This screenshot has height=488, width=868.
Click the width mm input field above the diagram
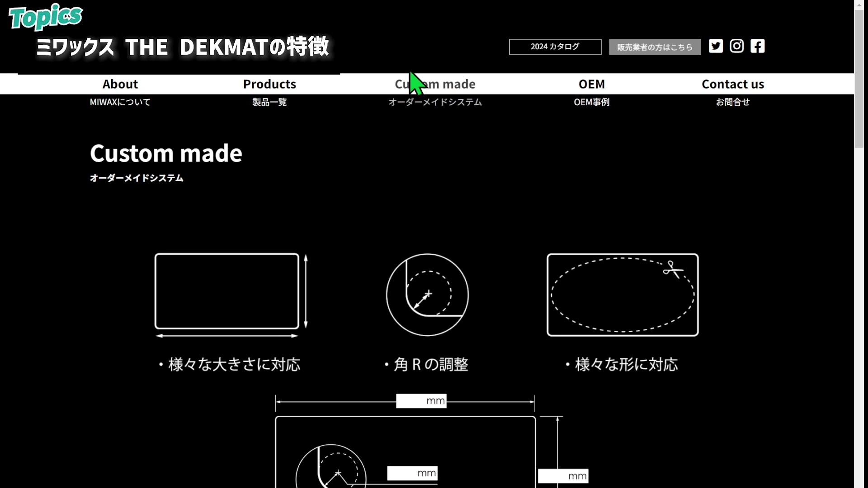pos(421,401)
